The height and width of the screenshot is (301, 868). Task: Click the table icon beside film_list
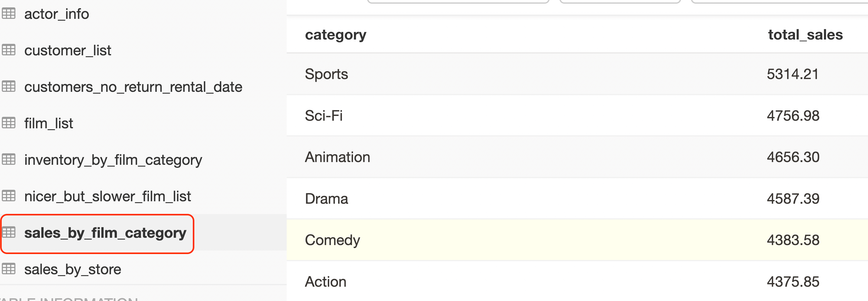pyautogui.click(x=10, y=123)
